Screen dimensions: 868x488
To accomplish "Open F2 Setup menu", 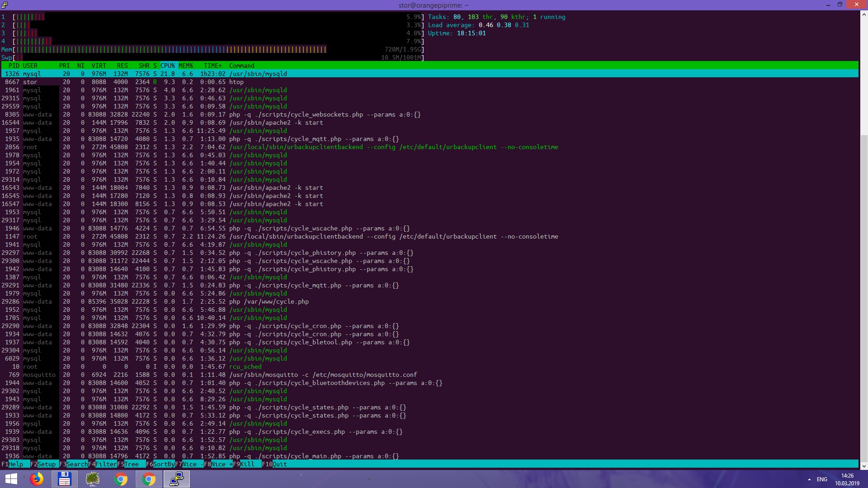I will [46, 464].
